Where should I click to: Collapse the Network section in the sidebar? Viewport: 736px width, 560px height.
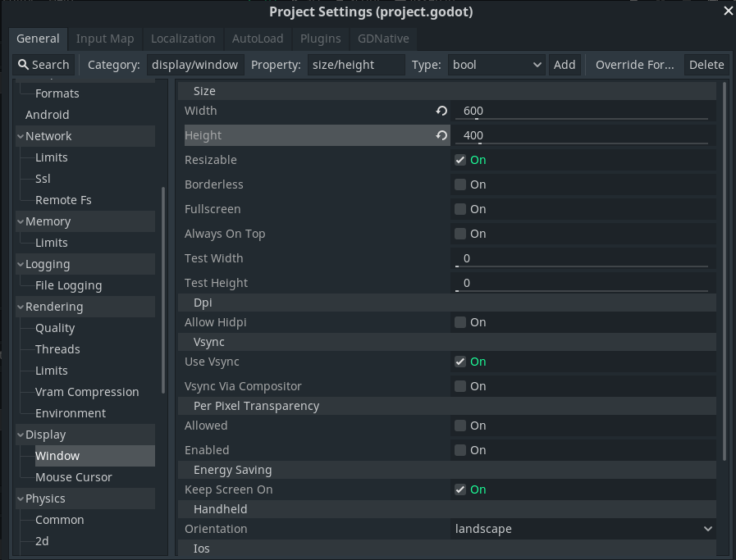pos(19,135)
